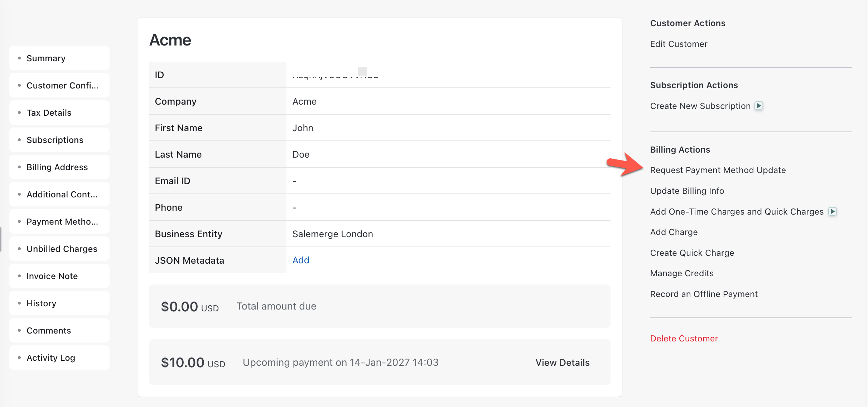868x407 pixels.
Task: Click Edit Customer action
Action: point(679,44)
